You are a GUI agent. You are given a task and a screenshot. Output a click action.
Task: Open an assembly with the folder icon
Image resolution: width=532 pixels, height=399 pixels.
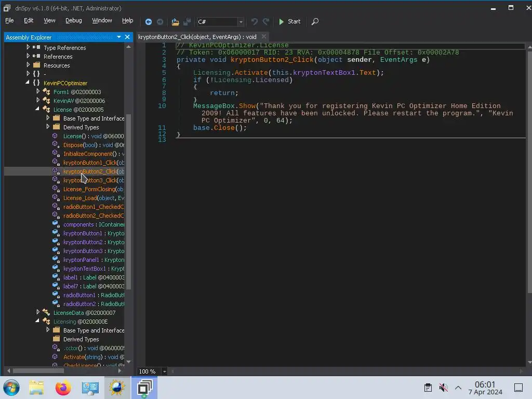pos(175,22)
